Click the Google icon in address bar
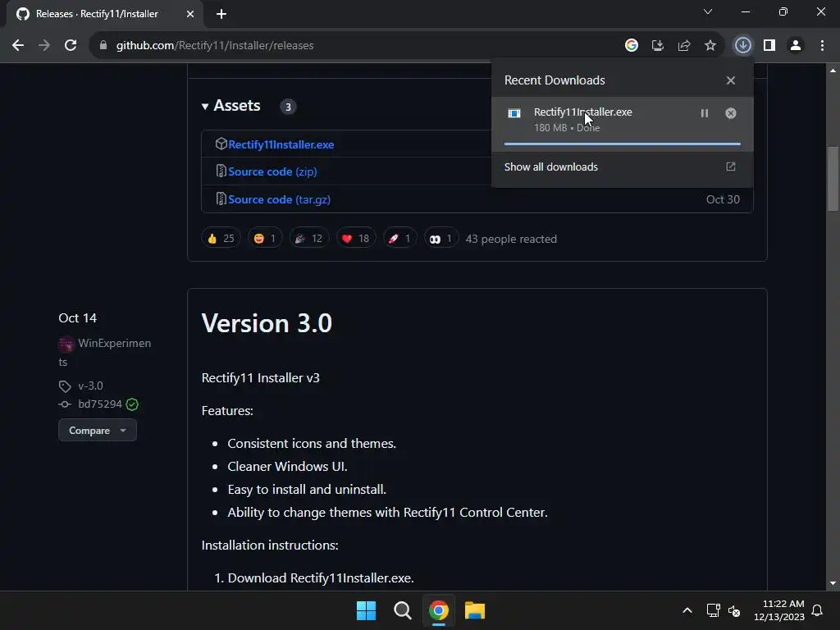Image resolution: width=840 pixels, height=630 pixels. point(632,46)
